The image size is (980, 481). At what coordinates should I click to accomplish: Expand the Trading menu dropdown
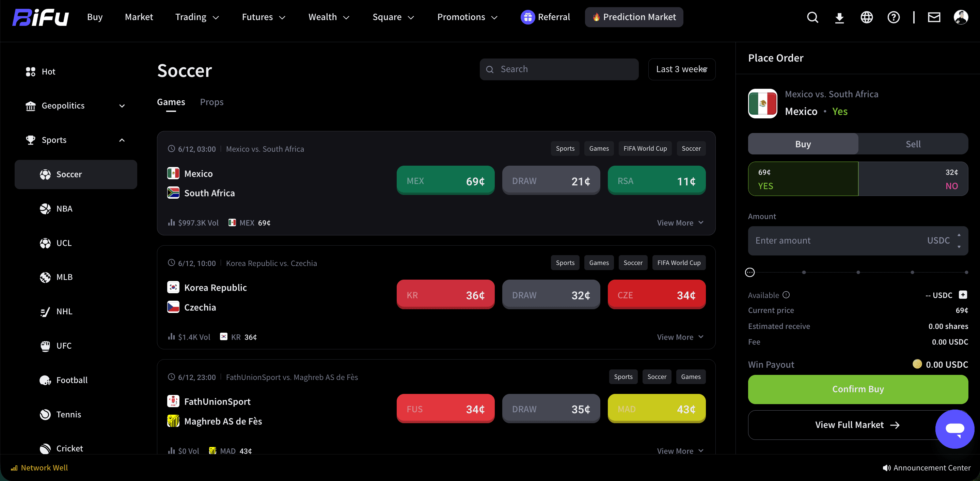pos(197,17)
